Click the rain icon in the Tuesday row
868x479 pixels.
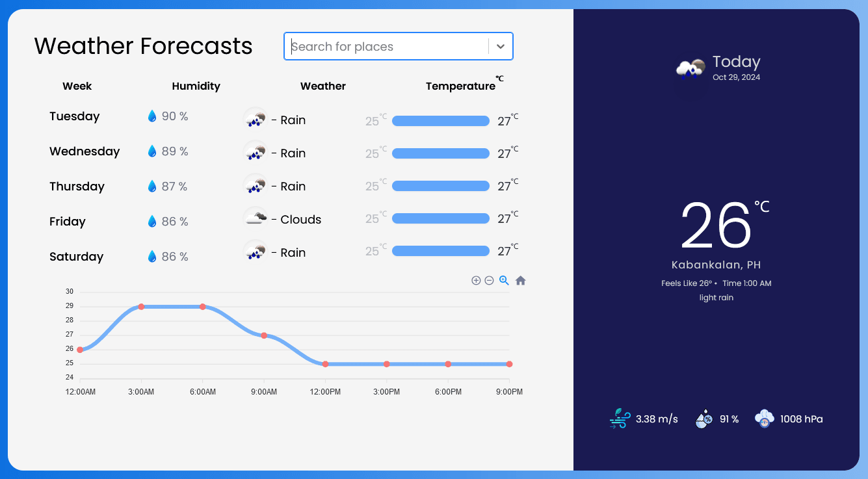pyautogui.click(x=254, y=119)
